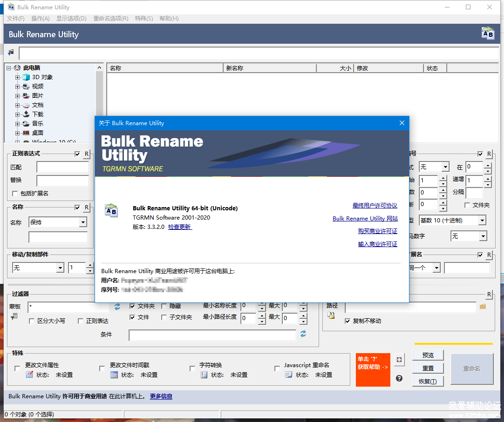This screenshot has width=504, height=422.
Task: Click the AB logo in the blue banner
Action: tap(488, 33)
